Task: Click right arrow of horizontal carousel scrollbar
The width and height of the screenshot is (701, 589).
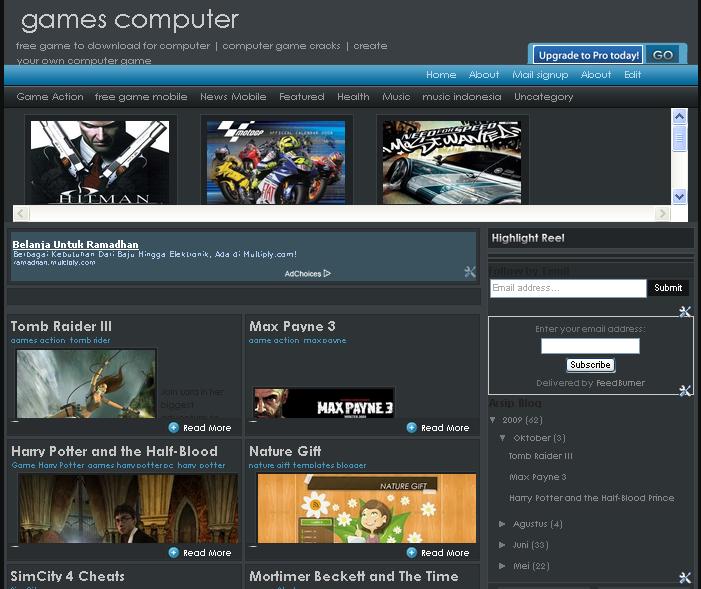Action: click(662, 214)
